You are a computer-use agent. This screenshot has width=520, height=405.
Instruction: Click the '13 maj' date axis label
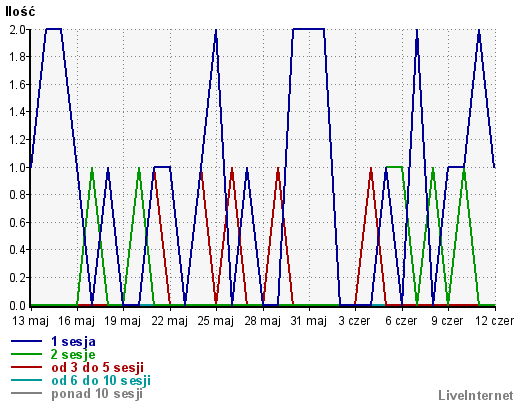[31, 321]
